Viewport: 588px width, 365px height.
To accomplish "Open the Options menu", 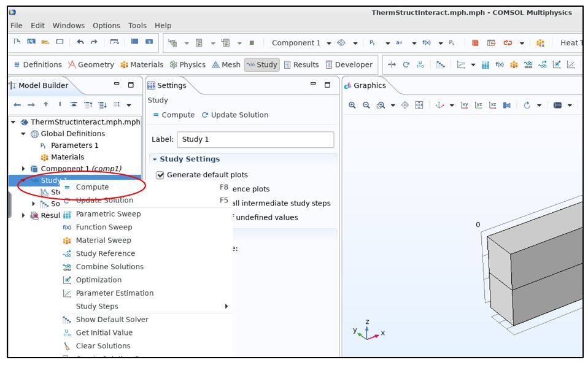I will point(107,26).
